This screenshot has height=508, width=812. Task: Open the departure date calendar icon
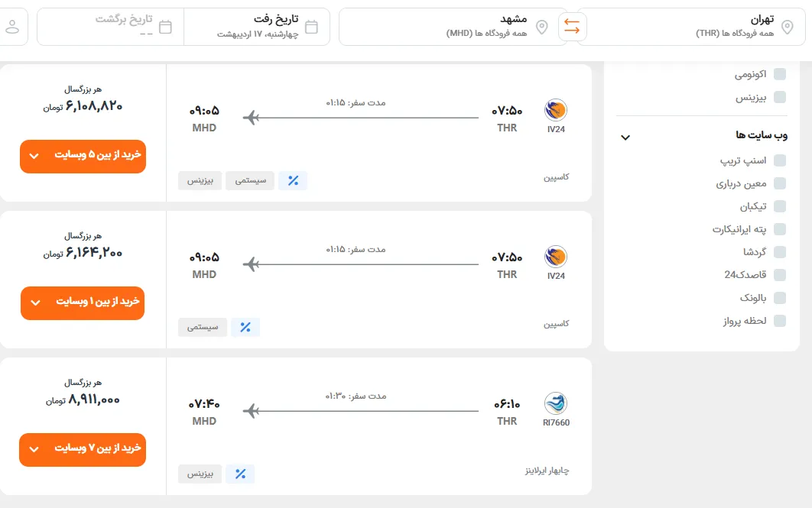[x=311, y=27]
